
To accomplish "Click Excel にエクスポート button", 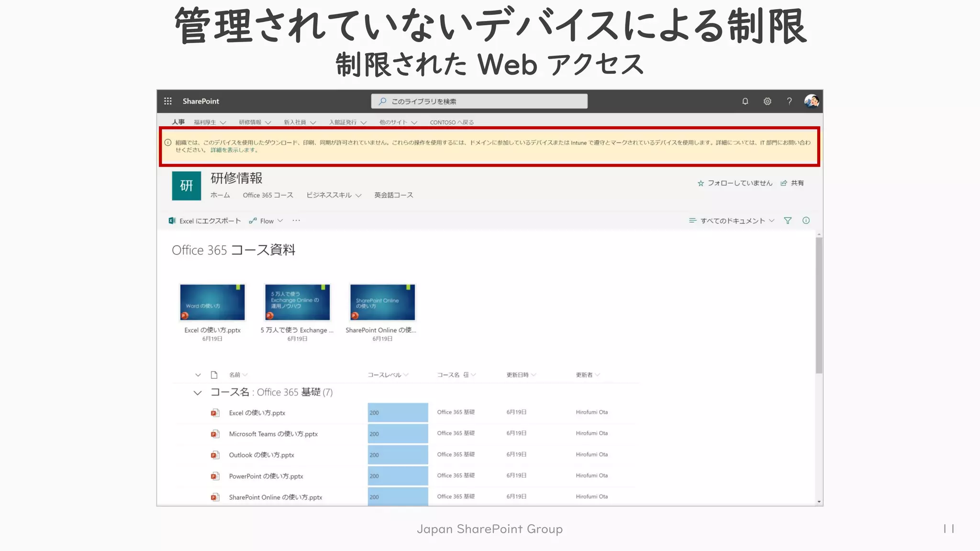I will (205, 220).
